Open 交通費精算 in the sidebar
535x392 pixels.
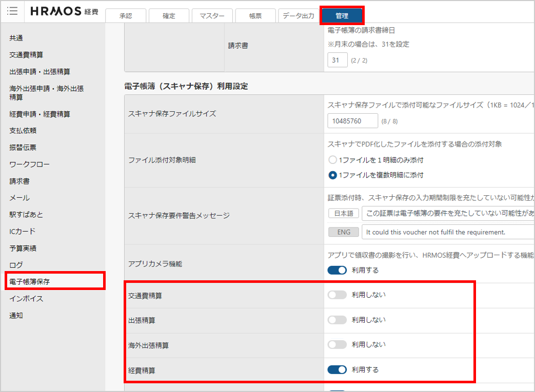pos(26,54)
